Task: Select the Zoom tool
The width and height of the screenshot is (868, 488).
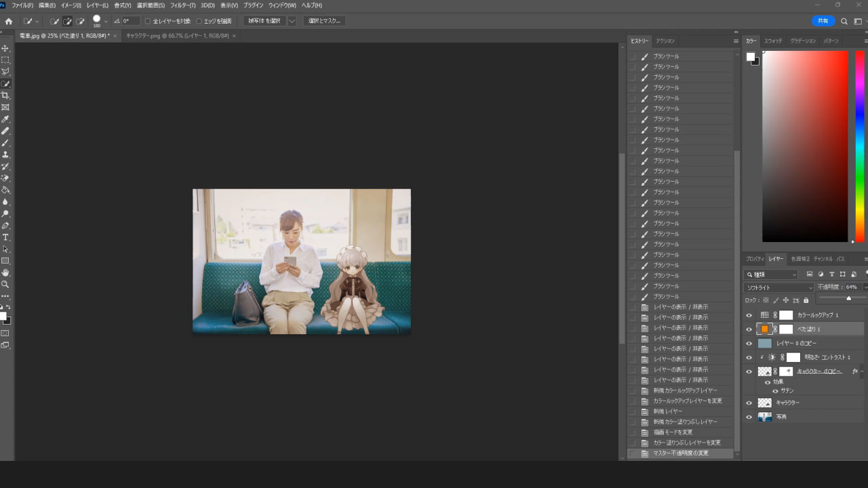Action: click(x=5, y=285)
